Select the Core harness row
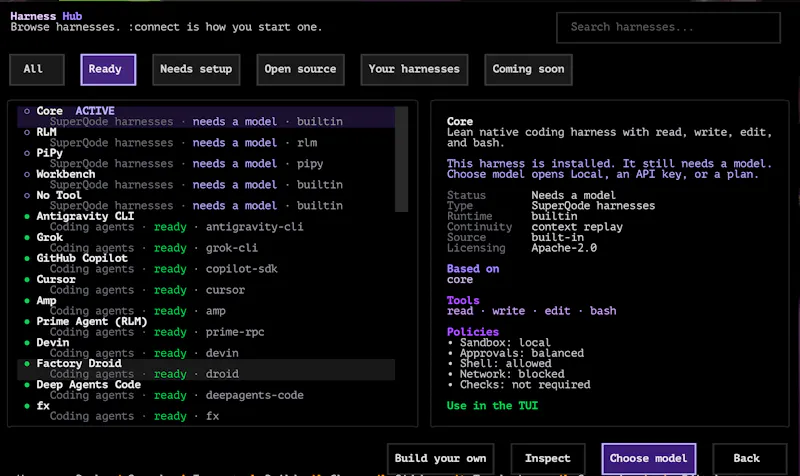The height and width of the screenshot is (476, 800). [x=206, y=116]
